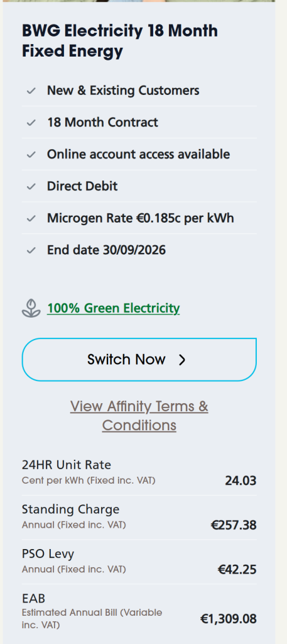Viewport: 287px width, 644px height.
Task: Click checkmark beside Online account access available
Action: coord(31,155)
